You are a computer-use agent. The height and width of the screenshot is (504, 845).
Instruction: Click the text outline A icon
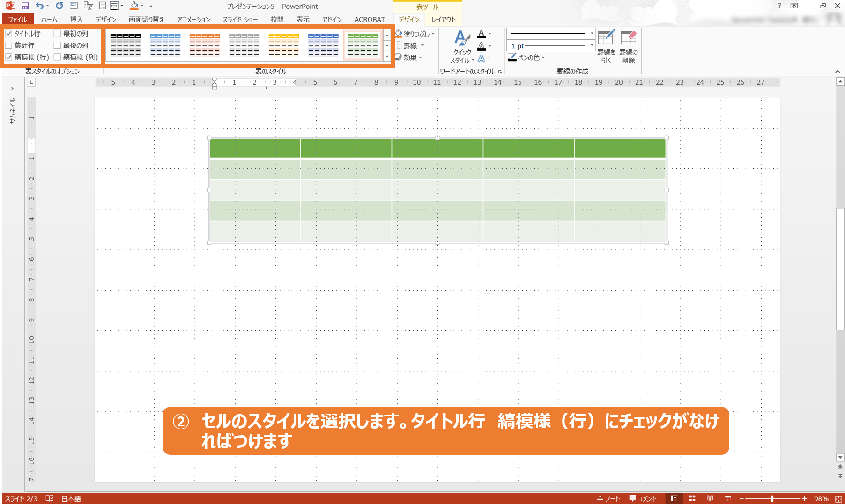(481, 46)
